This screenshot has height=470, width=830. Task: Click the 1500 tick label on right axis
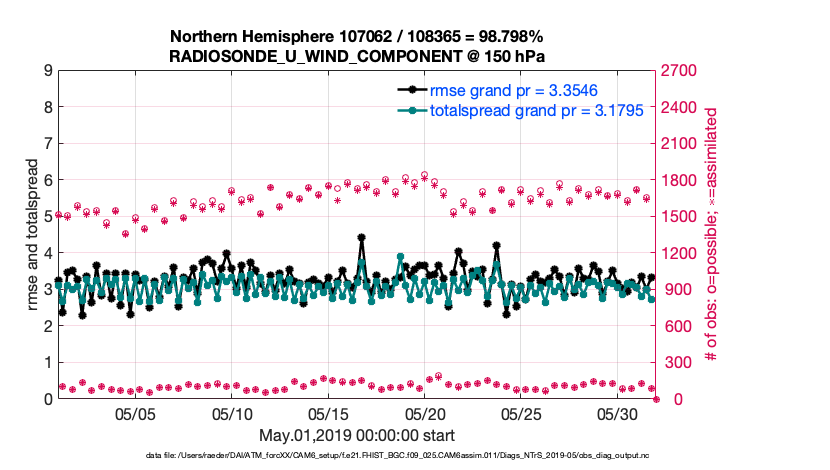pos(682,217)
